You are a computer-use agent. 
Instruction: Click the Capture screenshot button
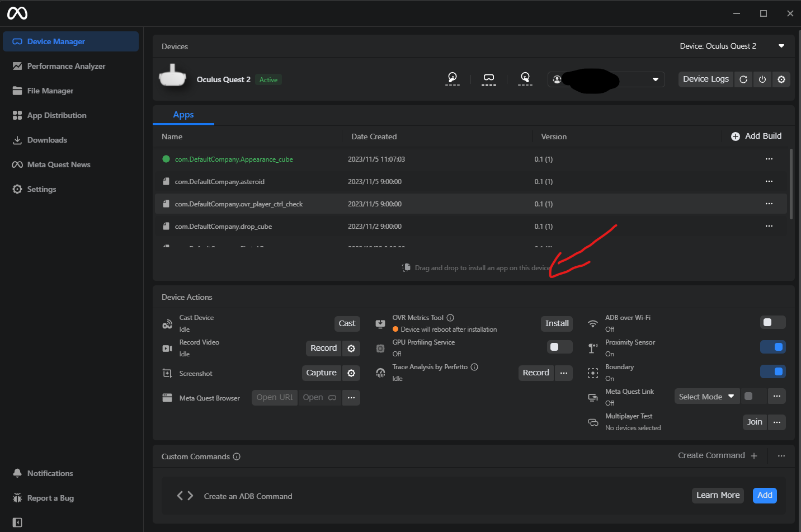[x=321, y=373]
